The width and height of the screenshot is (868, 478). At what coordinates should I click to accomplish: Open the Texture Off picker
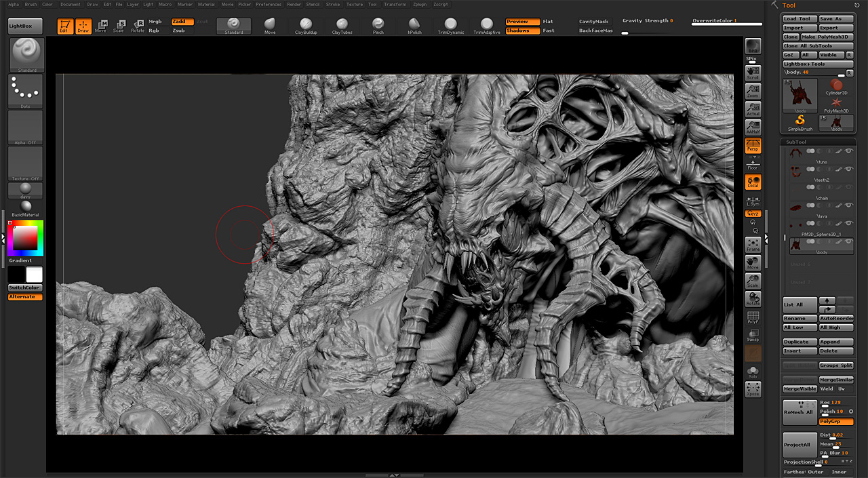[x=26, y=163]
